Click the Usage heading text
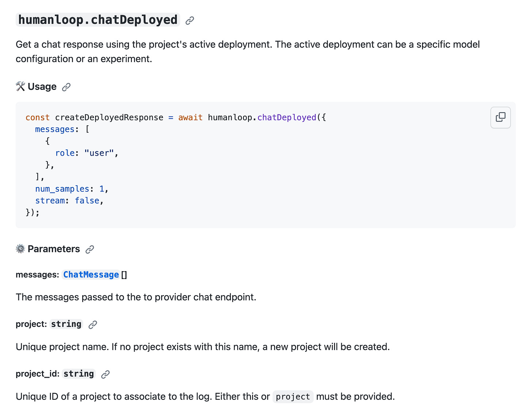This screenshot has height=411, width=532. point(42,87)
